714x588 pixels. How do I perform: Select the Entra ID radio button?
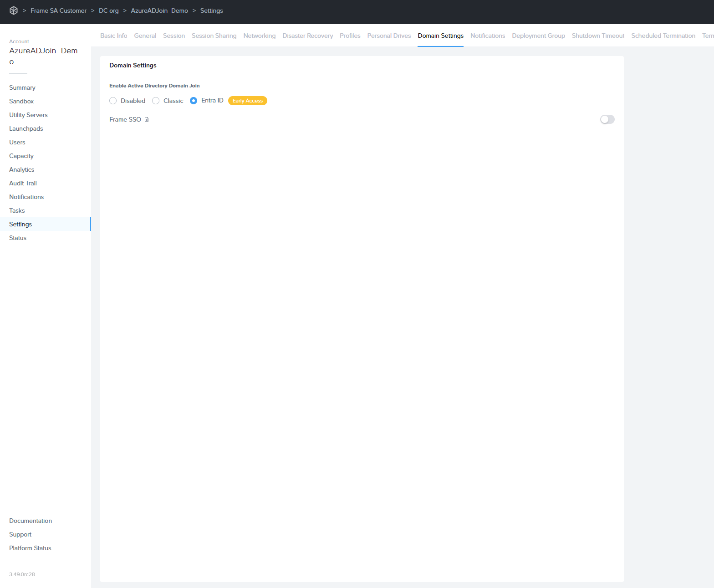point(194,101)
